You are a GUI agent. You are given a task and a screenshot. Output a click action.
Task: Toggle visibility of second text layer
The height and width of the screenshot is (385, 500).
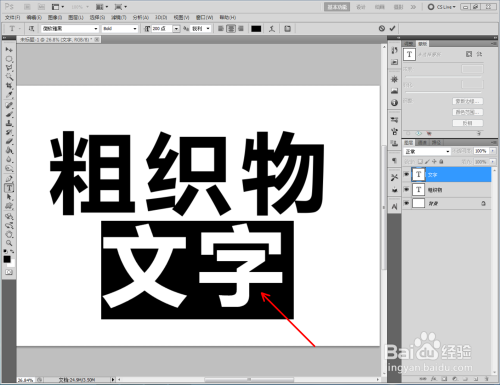[x=406, y=189]
